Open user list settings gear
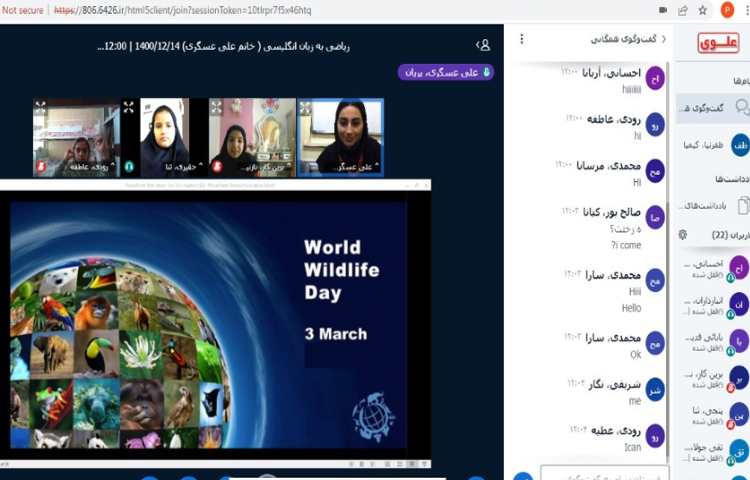750x480 pixels. tap(683, 235)
